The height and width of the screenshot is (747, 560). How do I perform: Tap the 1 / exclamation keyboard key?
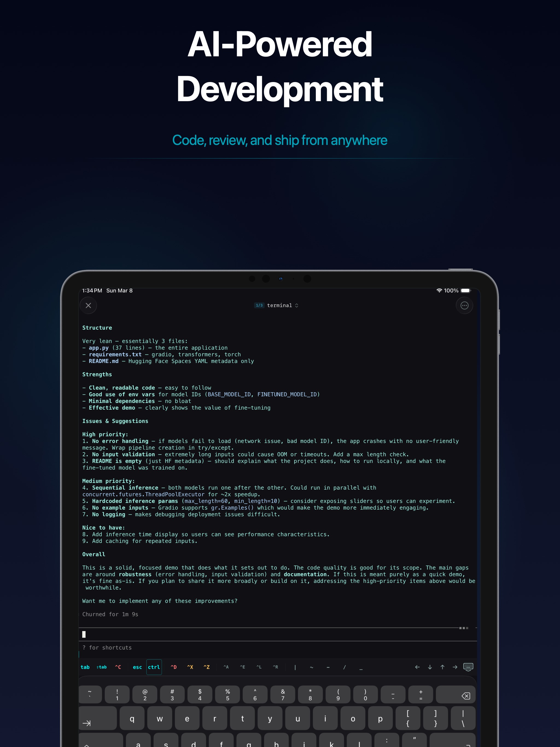[x=117, y=694]
